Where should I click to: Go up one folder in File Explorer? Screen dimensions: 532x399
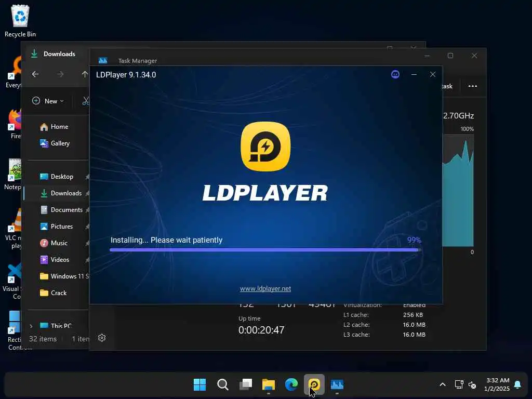[85, 74]
